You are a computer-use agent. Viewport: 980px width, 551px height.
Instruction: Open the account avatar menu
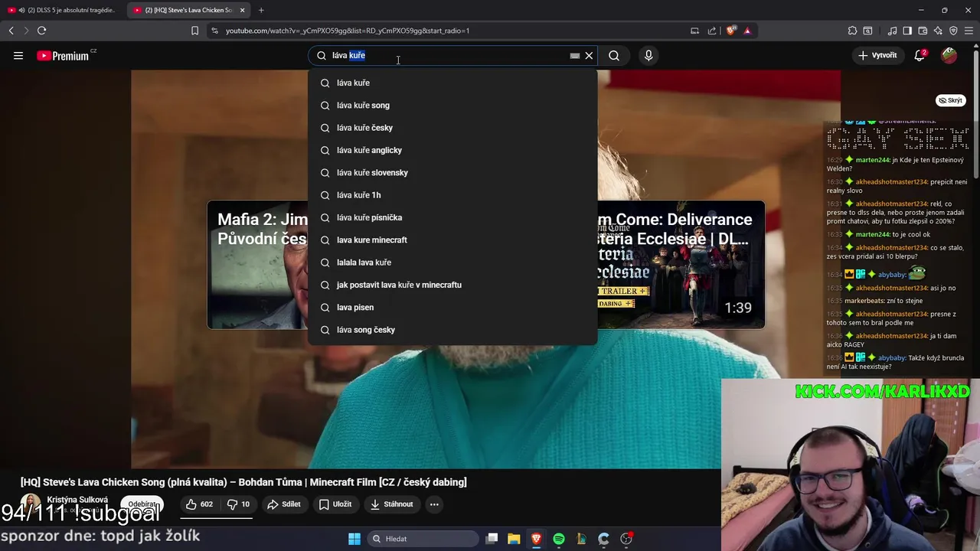click(949, 55)
